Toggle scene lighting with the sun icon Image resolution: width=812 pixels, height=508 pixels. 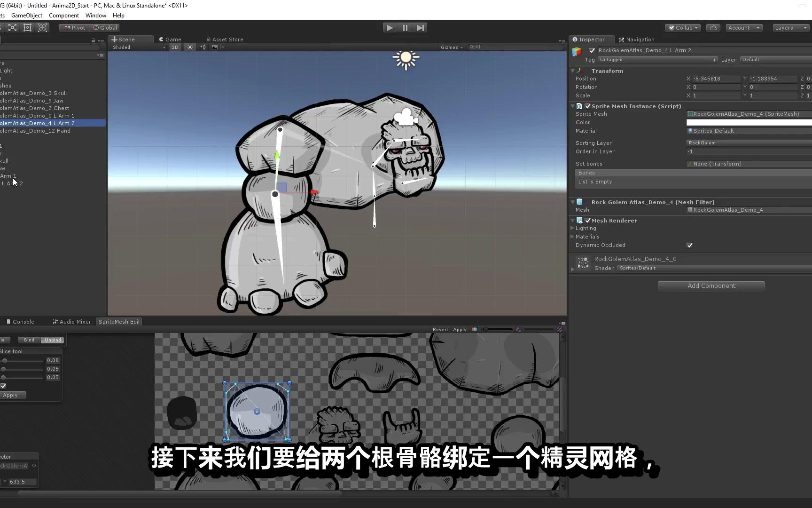(190, 47)
